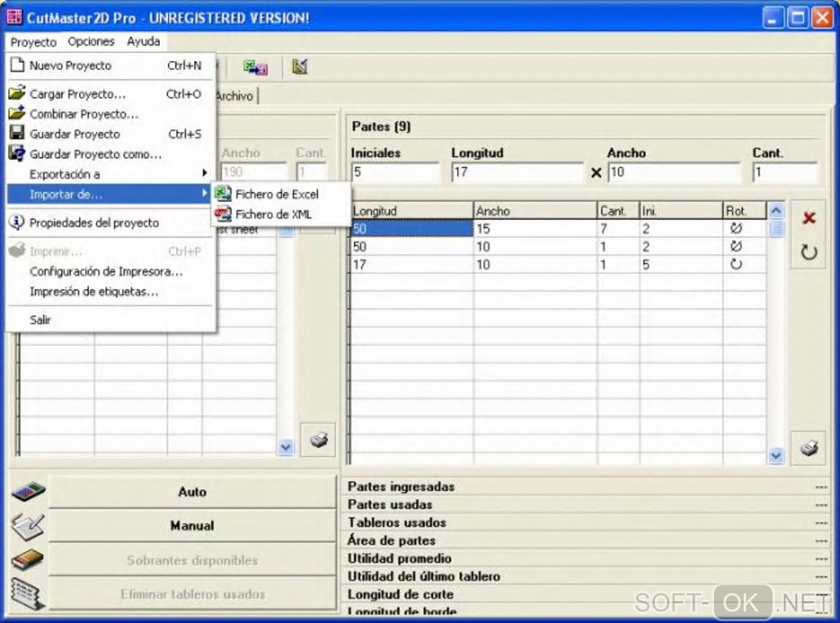Open the Proyecto menu

click(x=33, y=42)
